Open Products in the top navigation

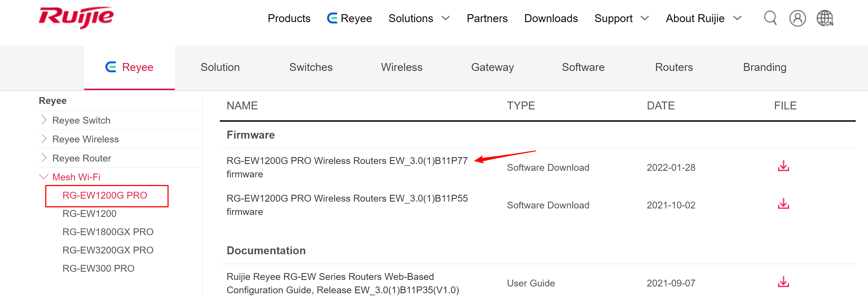289,18
